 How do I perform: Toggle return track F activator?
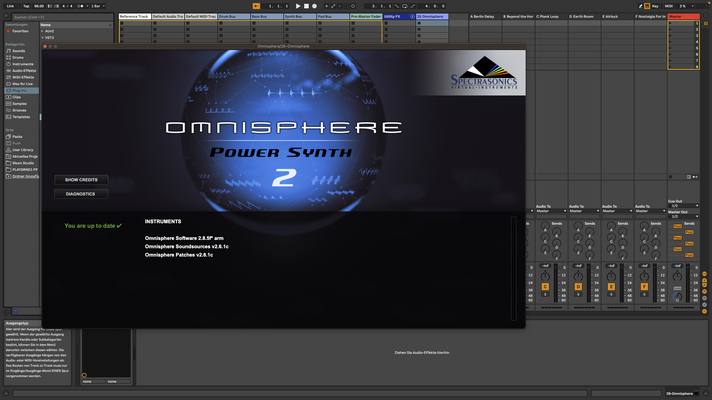[644, 286]
